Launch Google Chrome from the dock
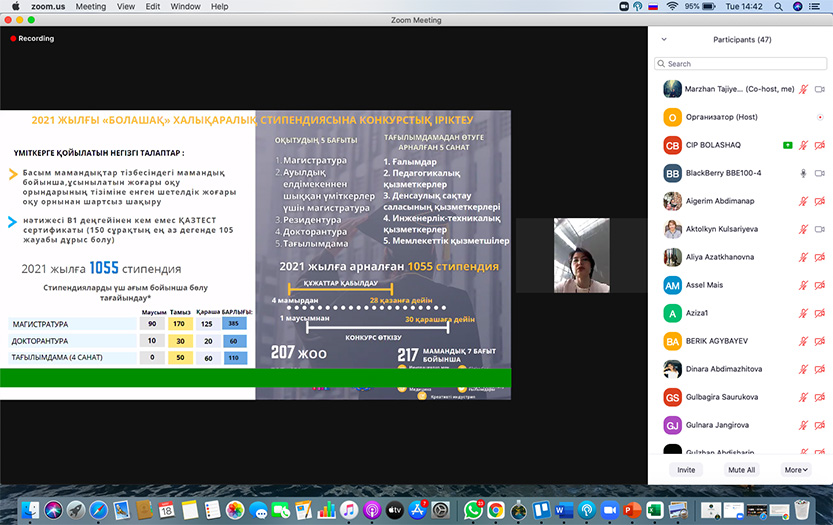Screen dimensions: 833x525 (495, 509)
